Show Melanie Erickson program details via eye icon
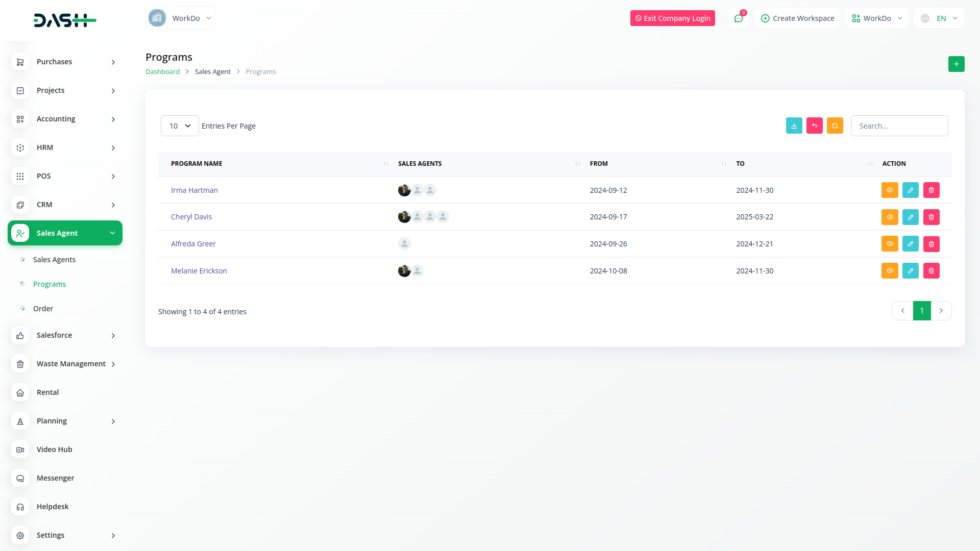The image size is (980, 551). coord(890,271)
